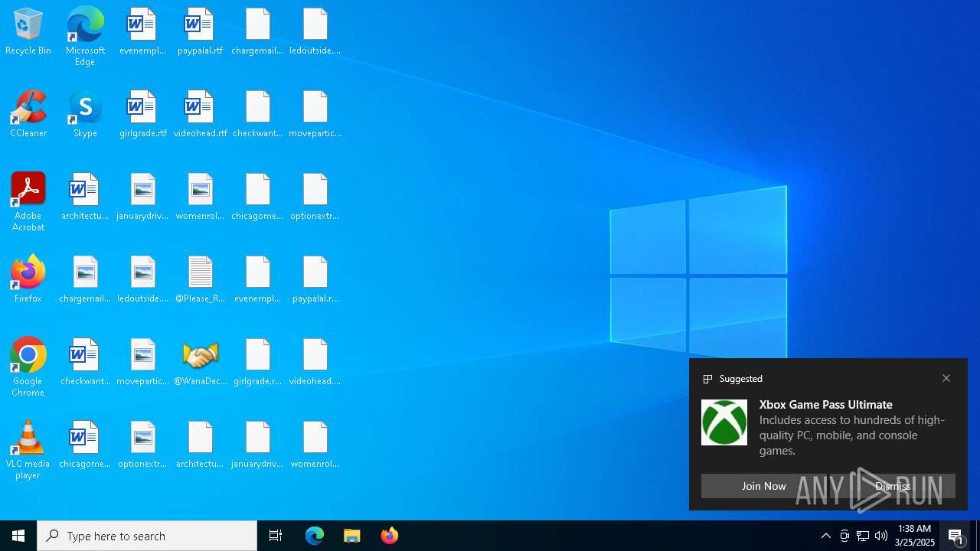Open Task View from the taskbar

coord(276,536)
